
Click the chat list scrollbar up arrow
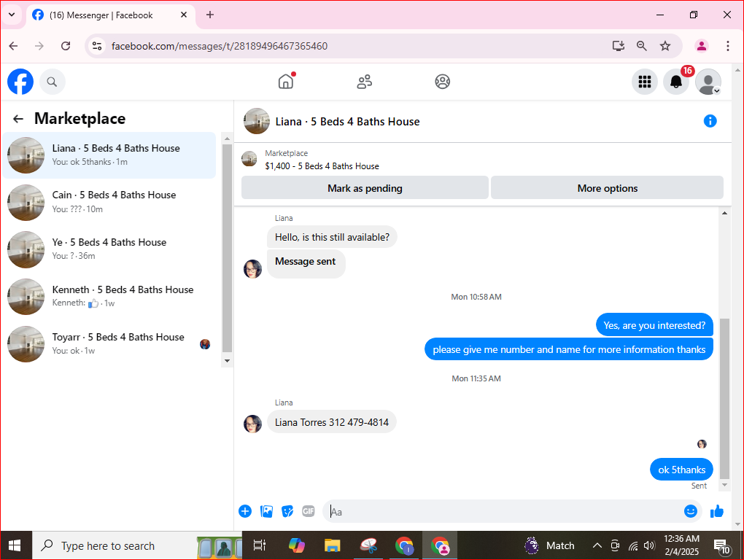click(228, 139)
